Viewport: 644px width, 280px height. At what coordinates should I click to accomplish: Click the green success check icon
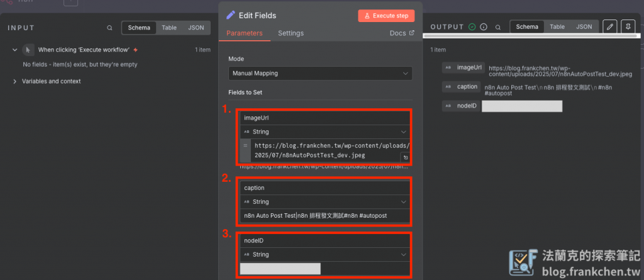(x=472, y=26)
